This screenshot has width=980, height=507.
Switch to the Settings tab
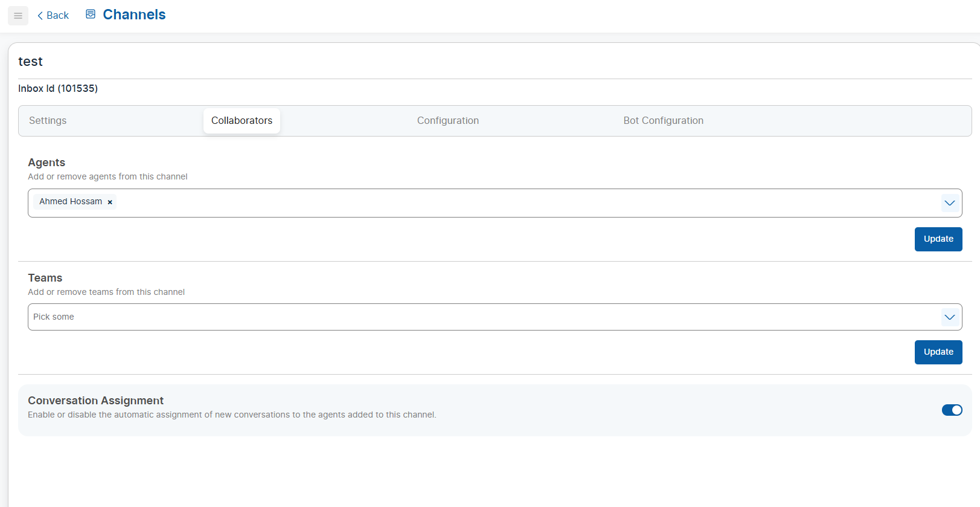(x=48, y=121)
